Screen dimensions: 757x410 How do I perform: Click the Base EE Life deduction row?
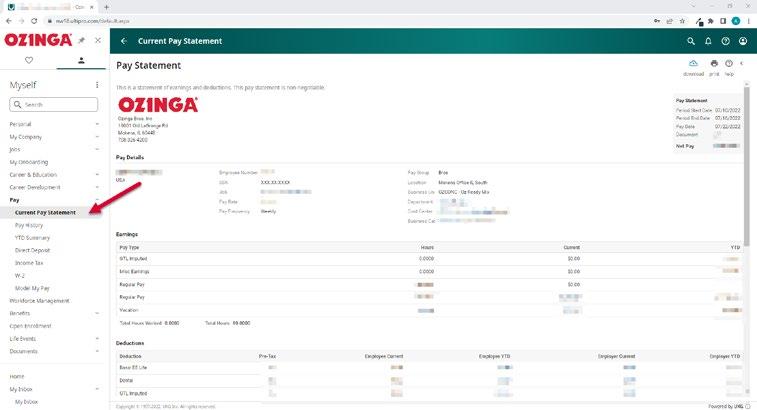tap(430, 368)
